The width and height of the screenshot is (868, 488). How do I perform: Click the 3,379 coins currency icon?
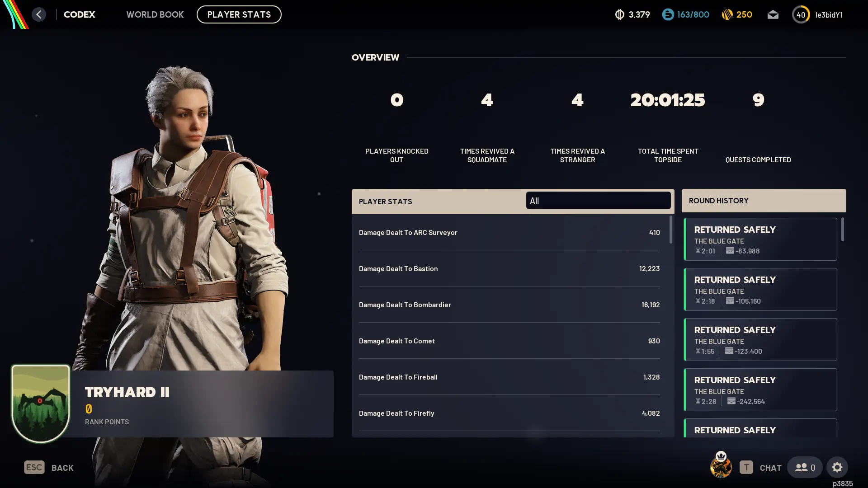click(619, 14)
